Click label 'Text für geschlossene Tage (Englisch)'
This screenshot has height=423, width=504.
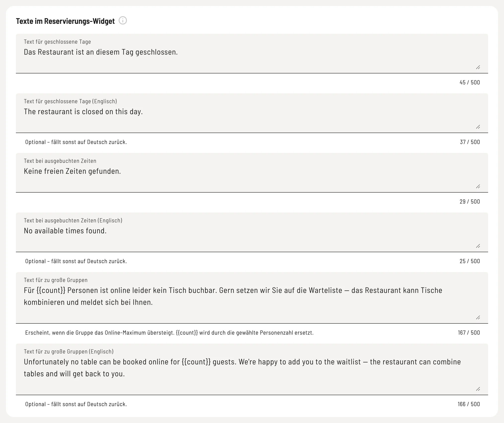70,101
